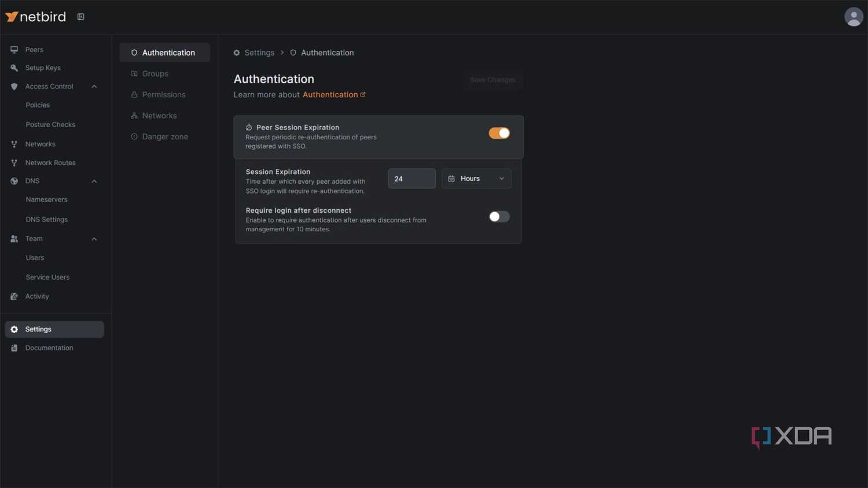Open Posture Checks page
Viewport: 868px width, 488px height.
[50, 124]
